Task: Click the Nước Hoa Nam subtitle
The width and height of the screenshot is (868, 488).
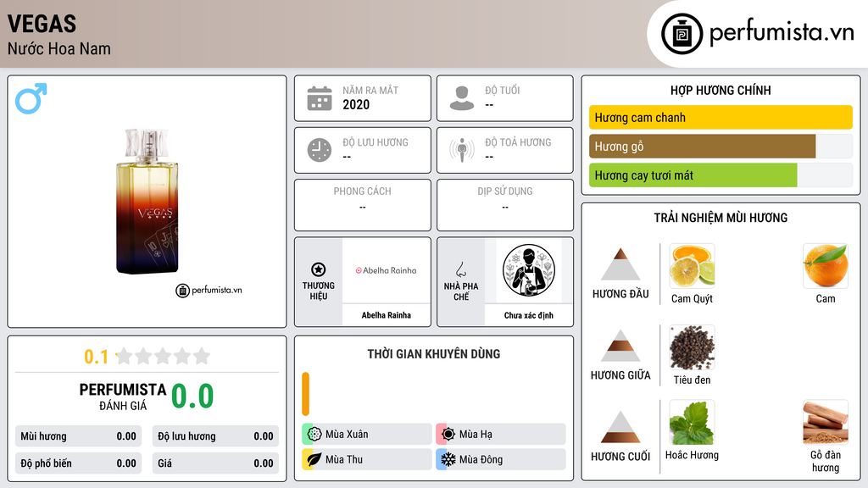Action: [59, 48]
